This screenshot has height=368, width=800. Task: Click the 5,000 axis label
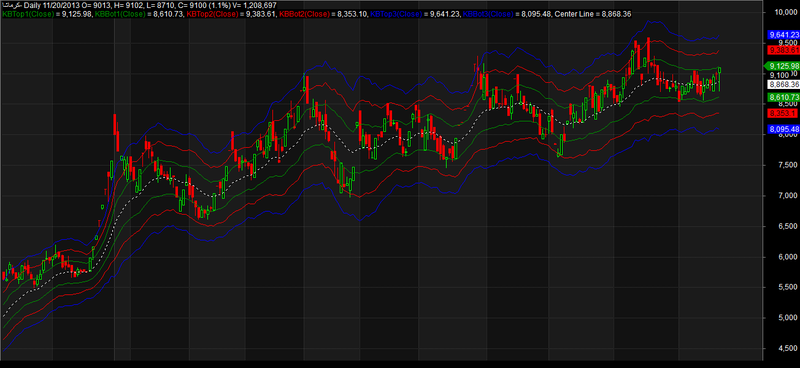point(788,318)
